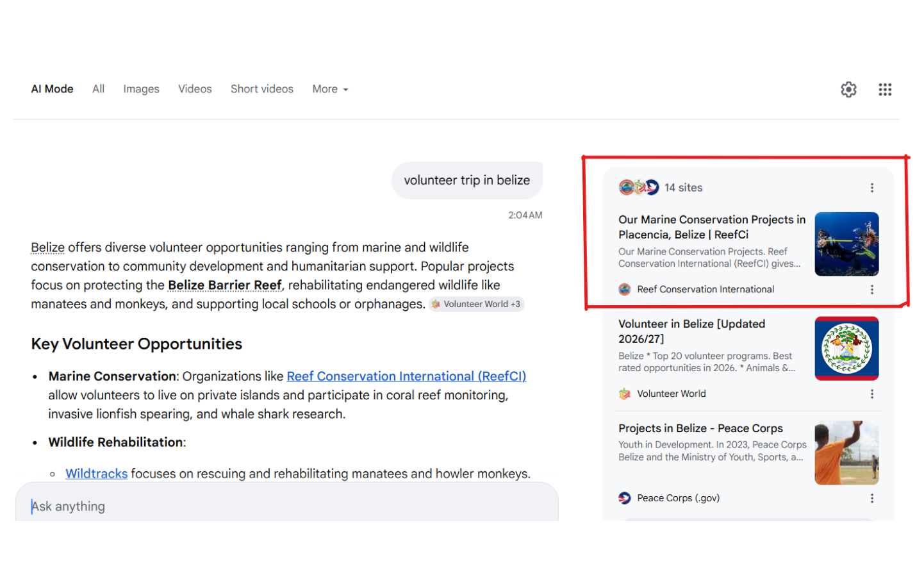Click the Belize flag thumbnail
This screenshot has height=584, width=924.
(x=846, y=349)
